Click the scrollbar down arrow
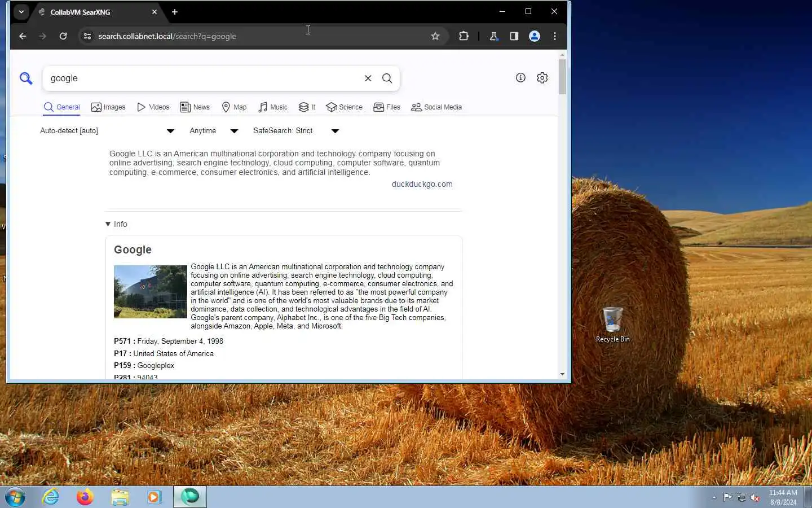Image resolution: width=812 pixels, height=508 pixels. 562,374
